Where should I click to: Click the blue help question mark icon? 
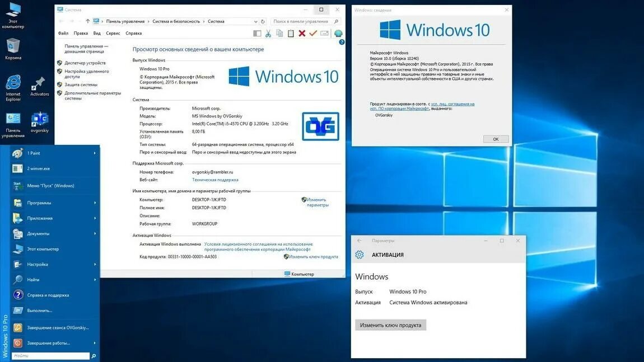342,43
